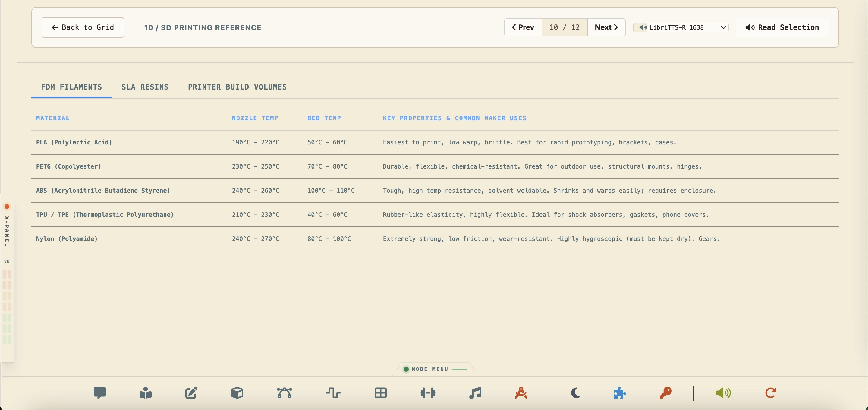This screenshot has height=410, width=868.
Task: Click Back to Grid button
Action: pos(83,27)
